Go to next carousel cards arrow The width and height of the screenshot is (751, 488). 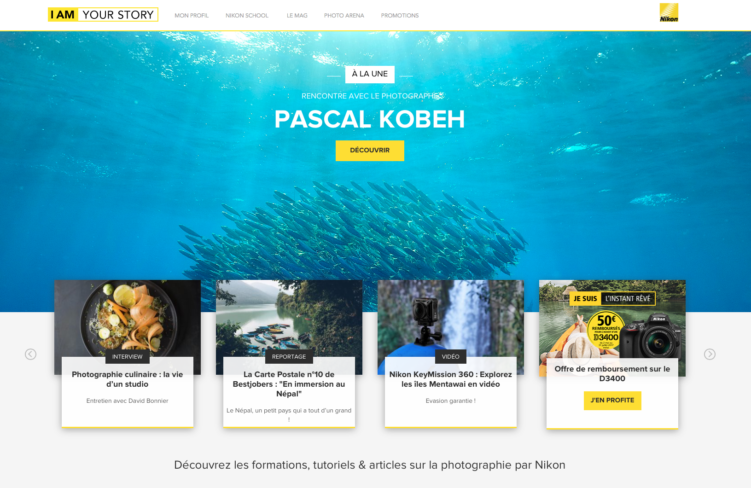[x=710, y=354]
